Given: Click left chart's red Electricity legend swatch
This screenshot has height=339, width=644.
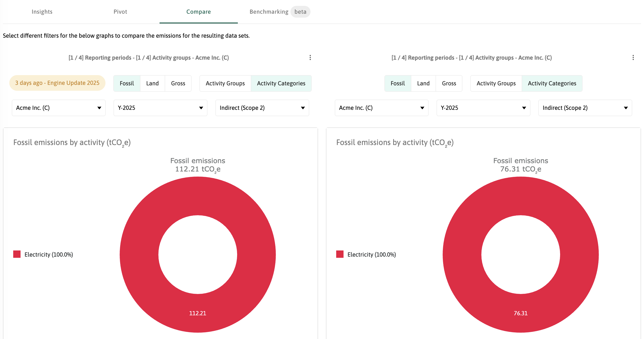Looking at the screenshot, I should tap(17, 254).
